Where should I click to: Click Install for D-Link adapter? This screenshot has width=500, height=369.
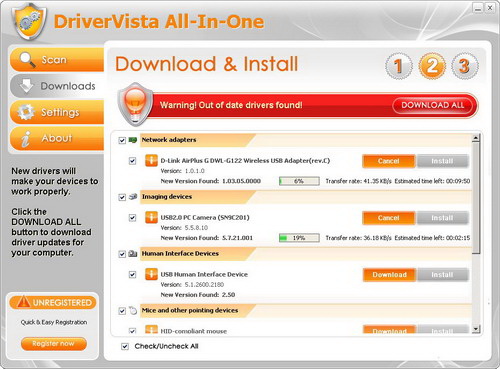(442, 161)
